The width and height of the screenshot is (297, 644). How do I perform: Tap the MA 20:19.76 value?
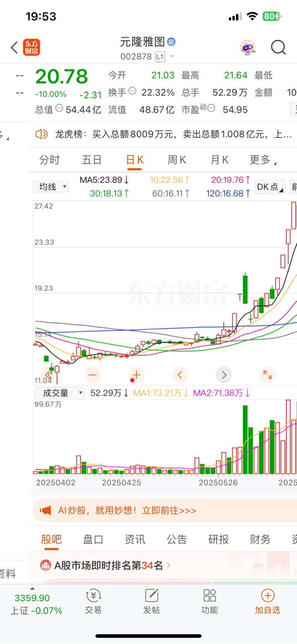point(231,180)
